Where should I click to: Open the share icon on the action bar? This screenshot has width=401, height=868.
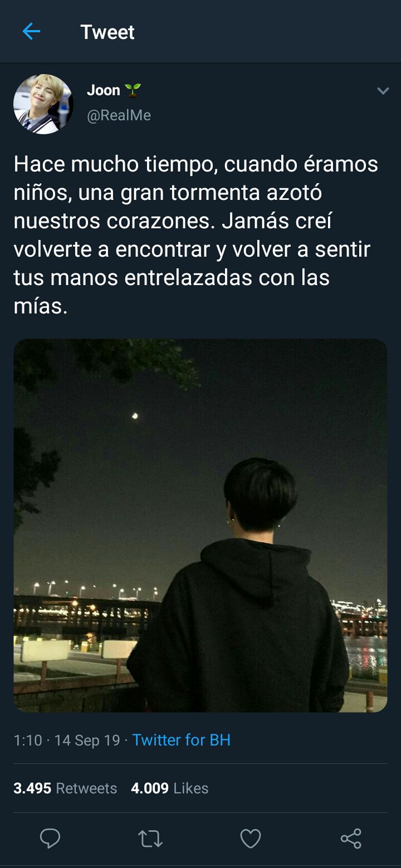coord(351,838)
